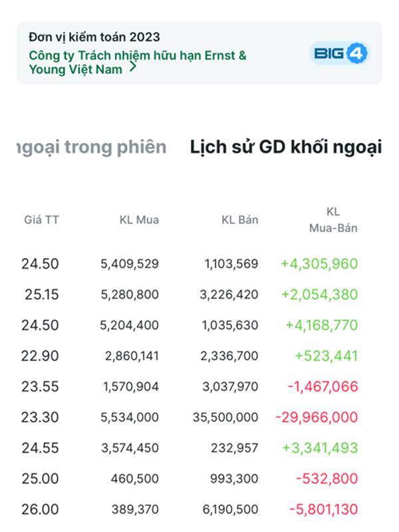Click the Đơn vị kiểm toán 2023 heading
The width and height of the screenshot is (399, 532).
[x=94, y=37]
